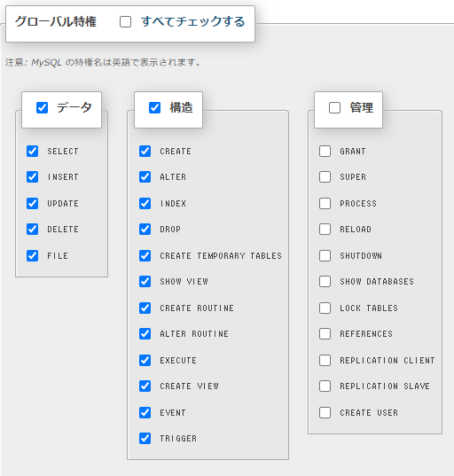Check the すべてチェックする checkbox
The image size is (454, 476).
click(x=125, y=22)
